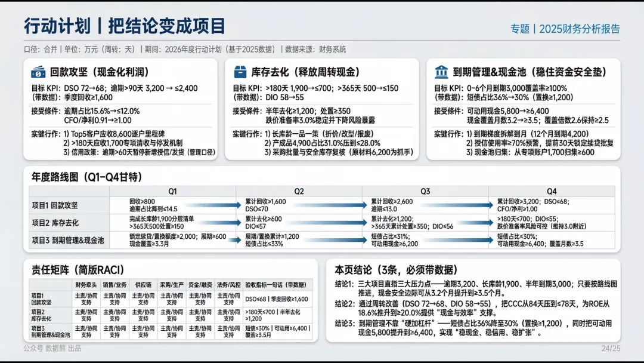Image resolution: width=644 pixels, height=363 pixels.
Task: Click the 法务/风控 column header in RACI table
Action: click(229, 285)
